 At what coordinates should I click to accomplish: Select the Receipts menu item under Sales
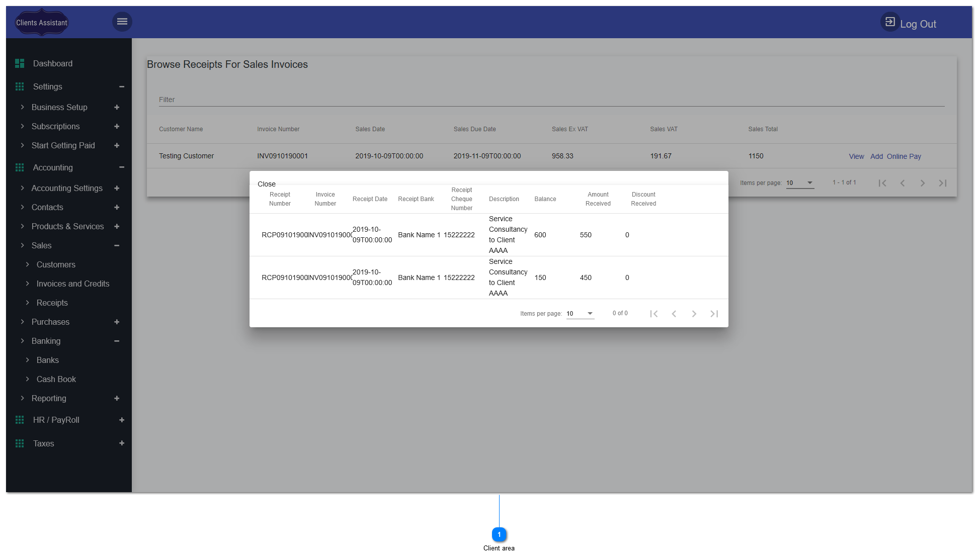[52, 303]
